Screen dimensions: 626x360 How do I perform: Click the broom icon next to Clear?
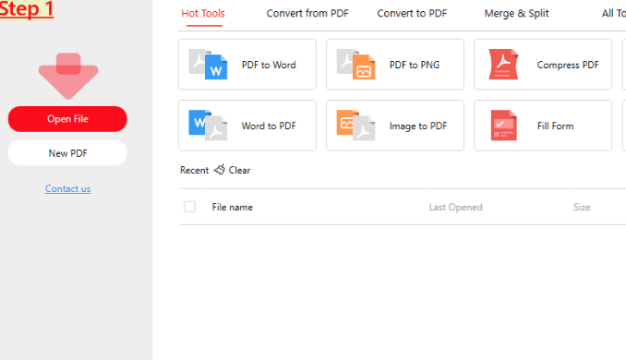pyautogui.click(x=220, y=170)
